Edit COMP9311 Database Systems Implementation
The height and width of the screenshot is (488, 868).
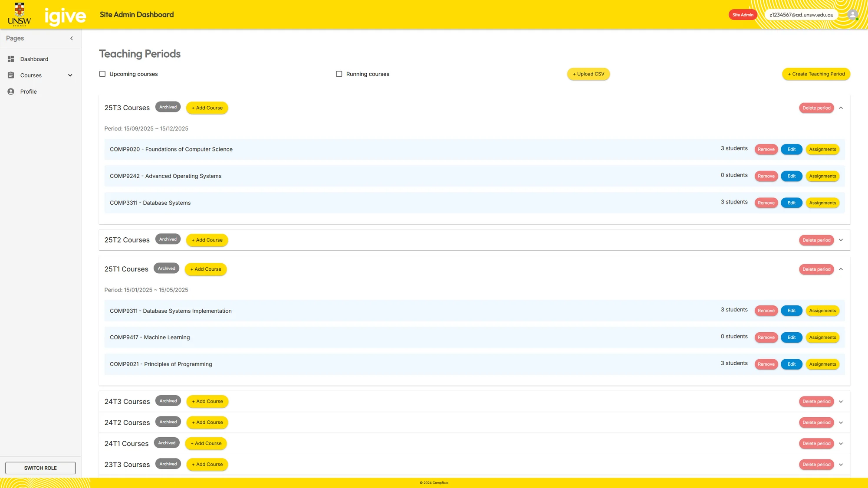pyautogui.click(x=792, y=311)
